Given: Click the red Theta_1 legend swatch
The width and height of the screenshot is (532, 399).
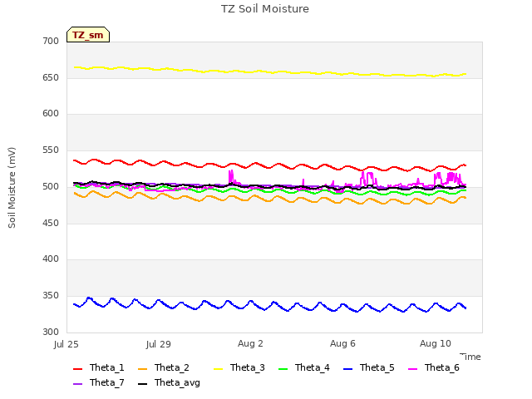Looking at the screenshot, I should point(77,369).
